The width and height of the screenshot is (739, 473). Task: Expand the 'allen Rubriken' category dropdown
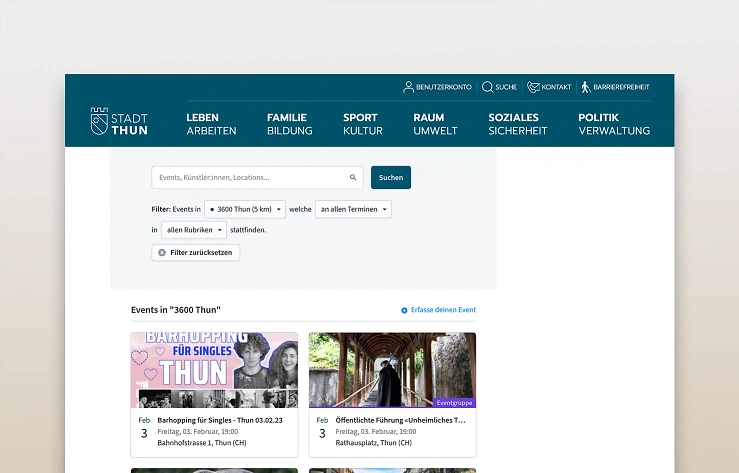click(193, 230)
